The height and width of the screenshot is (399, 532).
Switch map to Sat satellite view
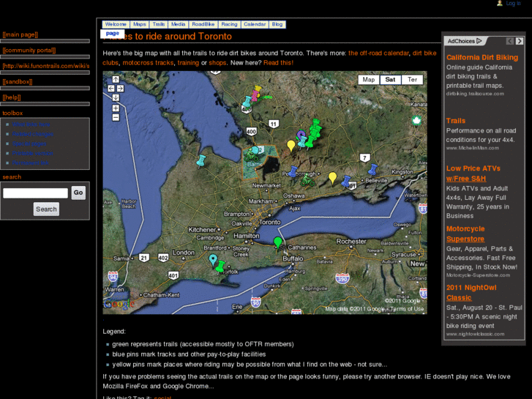coord(390,80)
